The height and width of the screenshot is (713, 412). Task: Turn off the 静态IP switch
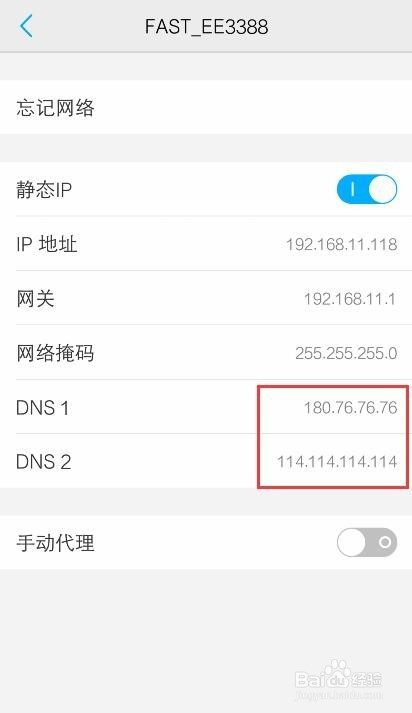[367, 190]
